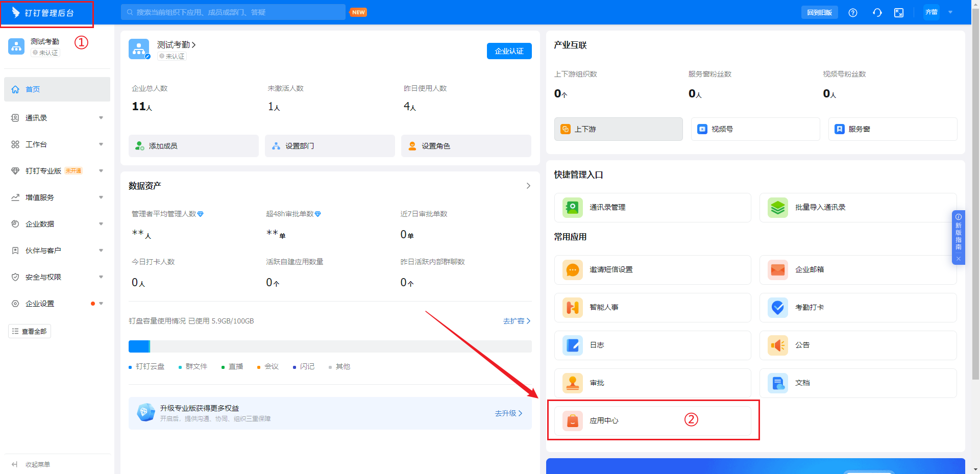Click 查看全部 to view all menus

(30, 332)
